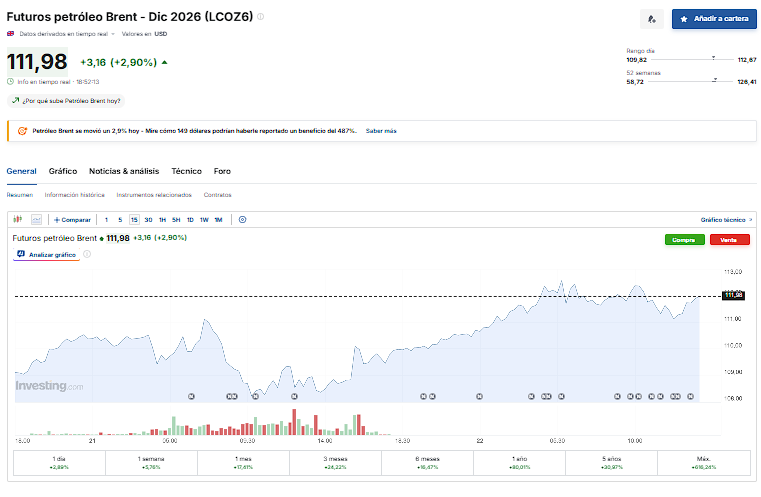761x497 pixels.
Task: Select the 1 semana performance range
Action: coord(151,463)
